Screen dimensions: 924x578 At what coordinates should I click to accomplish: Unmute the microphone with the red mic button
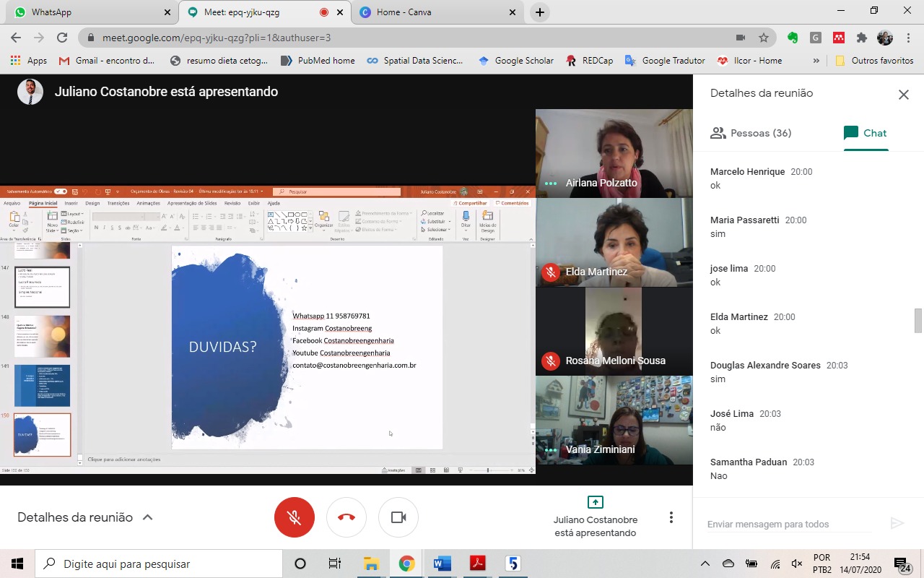point(295,517)
